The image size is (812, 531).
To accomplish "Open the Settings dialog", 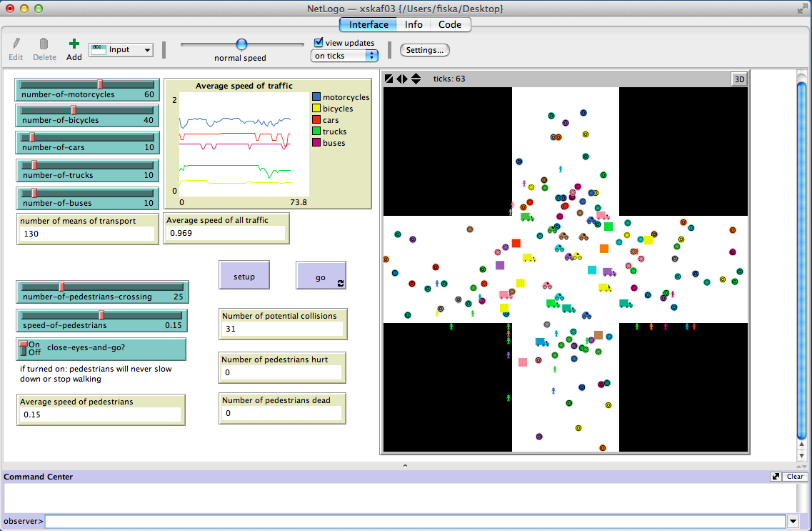I will 425,50.
